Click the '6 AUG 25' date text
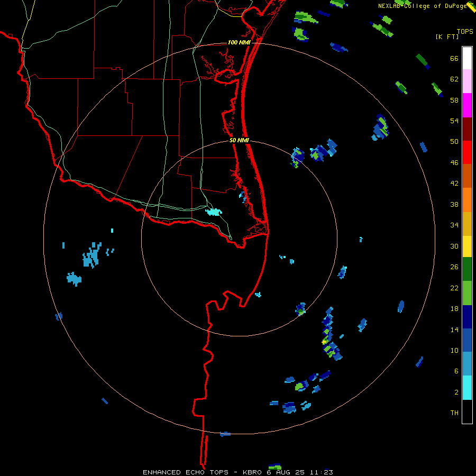Viewport: 476px width, 476px height. (286, 472)
